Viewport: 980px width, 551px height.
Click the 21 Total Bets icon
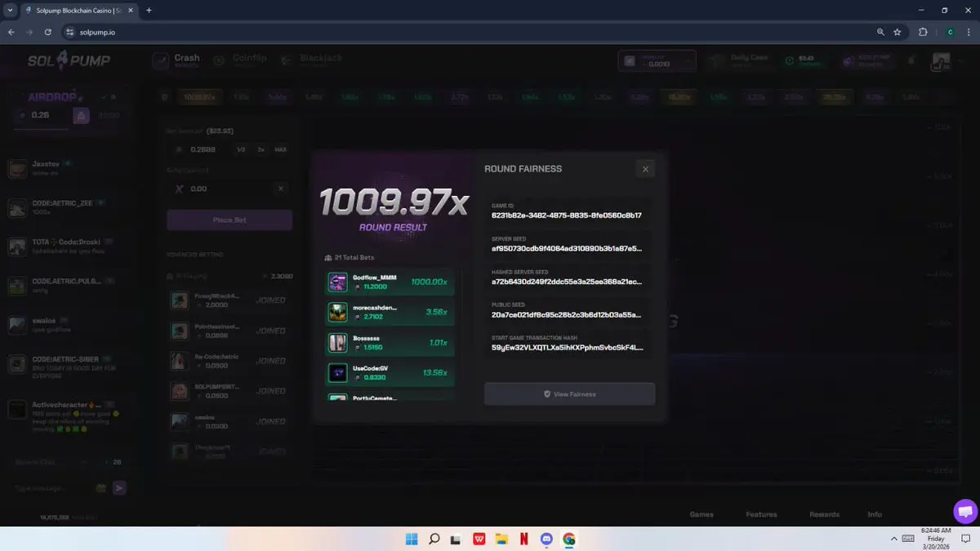click(328, 257)
